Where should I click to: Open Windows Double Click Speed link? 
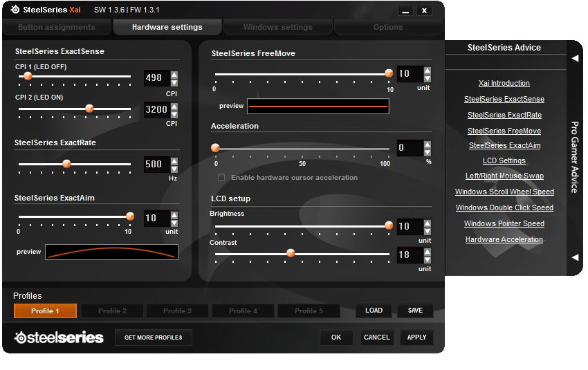click(x=504, y=207)
